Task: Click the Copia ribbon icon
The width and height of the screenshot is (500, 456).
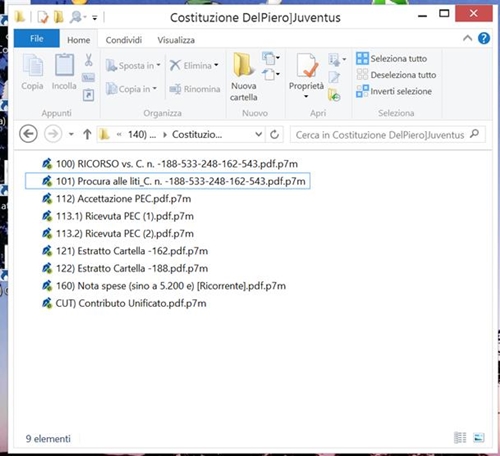Action: point(32,65)
